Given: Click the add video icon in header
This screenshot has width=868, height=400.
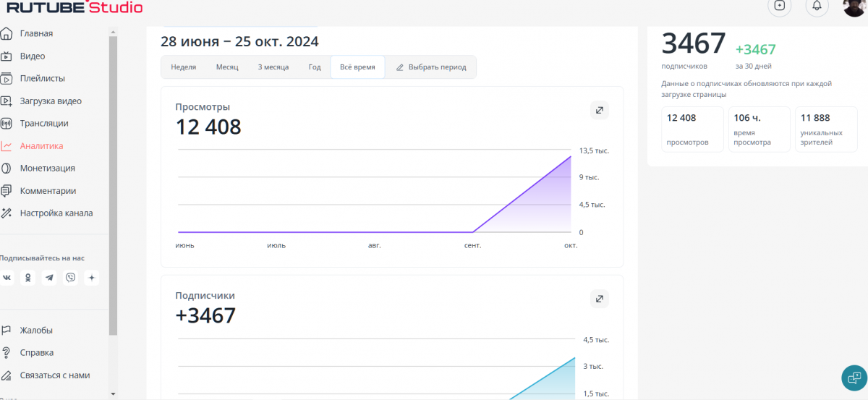Looking at the screenshot, I should (x=779, y=6).
